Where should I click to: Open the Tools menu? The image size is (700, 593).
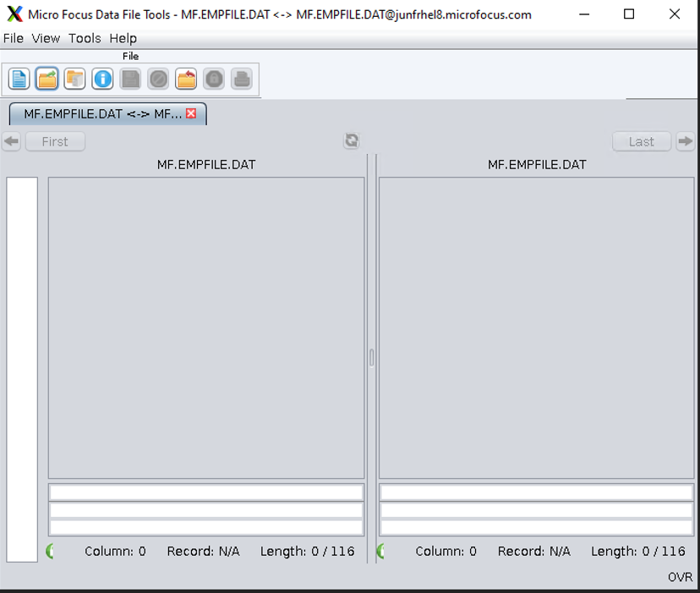pos(85,38)
